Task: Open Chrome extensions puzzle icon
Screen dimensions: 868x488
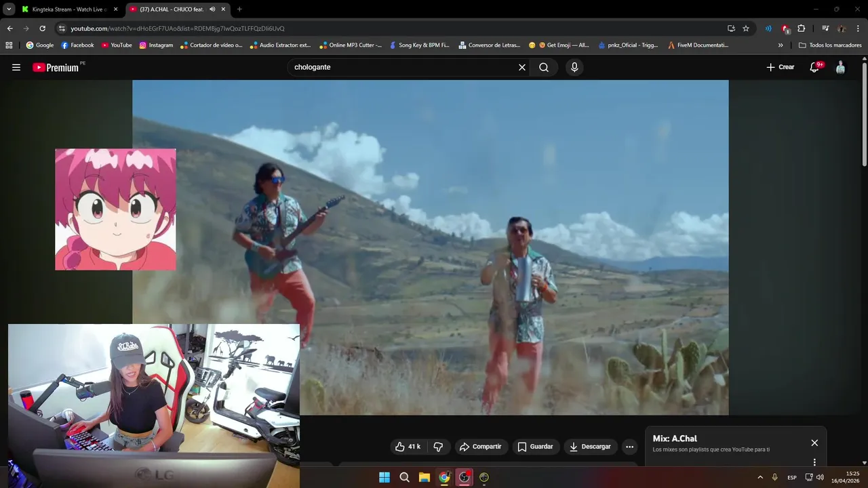Action: tap(801, 28)
